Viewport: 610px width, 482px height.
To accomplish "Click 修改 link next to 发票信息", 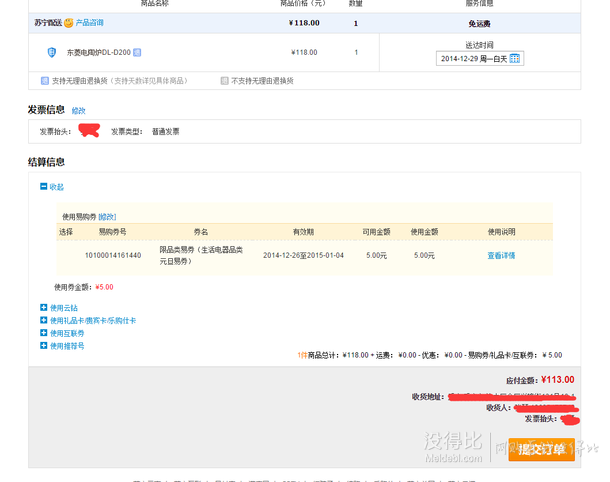I will [78, 110].
